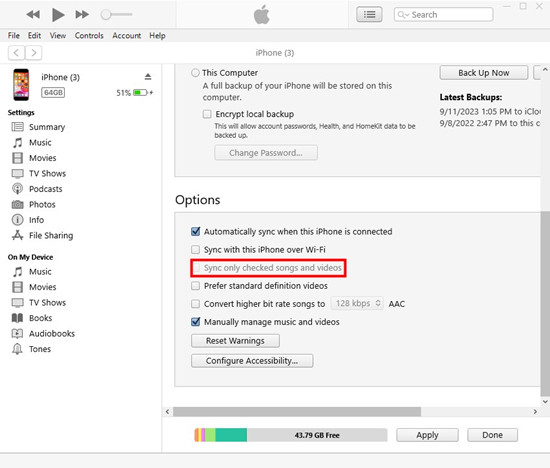Enable Prefer standard definition videos
550x468 pixels.
click(195, 286)
